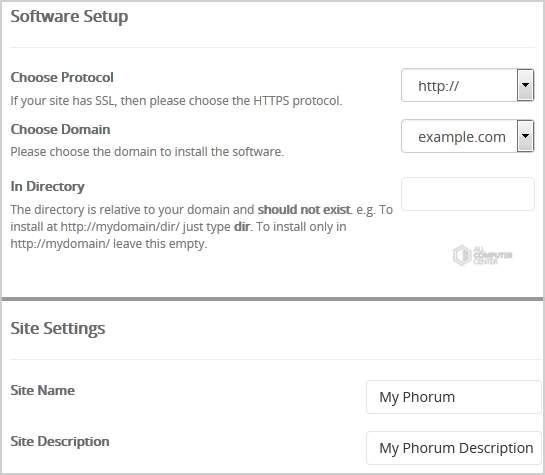
Task: Click the Site Description label
Action: pos(60,441)
